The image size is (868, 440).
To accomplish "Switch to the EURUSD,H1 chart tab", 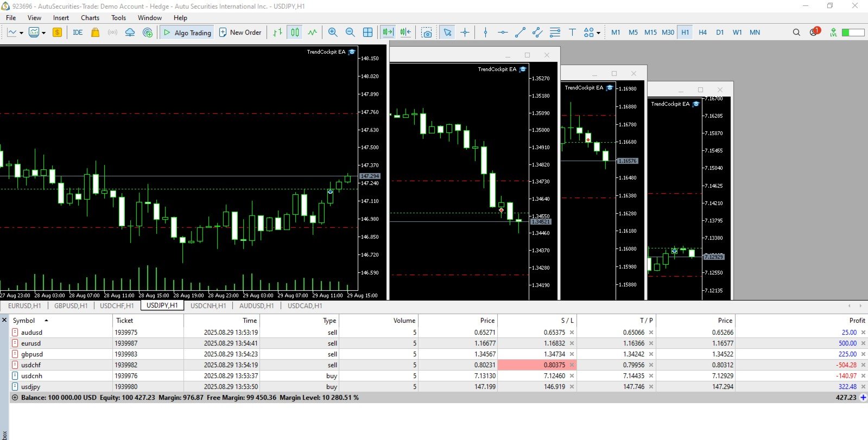I will pos(24,306).
